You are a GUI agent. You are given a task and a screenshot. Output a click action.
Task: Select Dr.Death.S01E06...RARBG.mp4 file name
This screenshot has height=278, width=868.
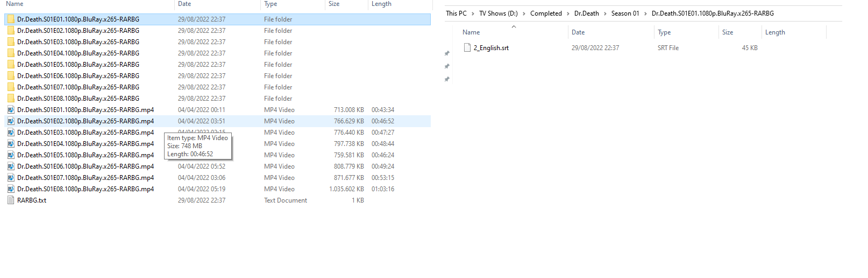[x=86, y=166]
